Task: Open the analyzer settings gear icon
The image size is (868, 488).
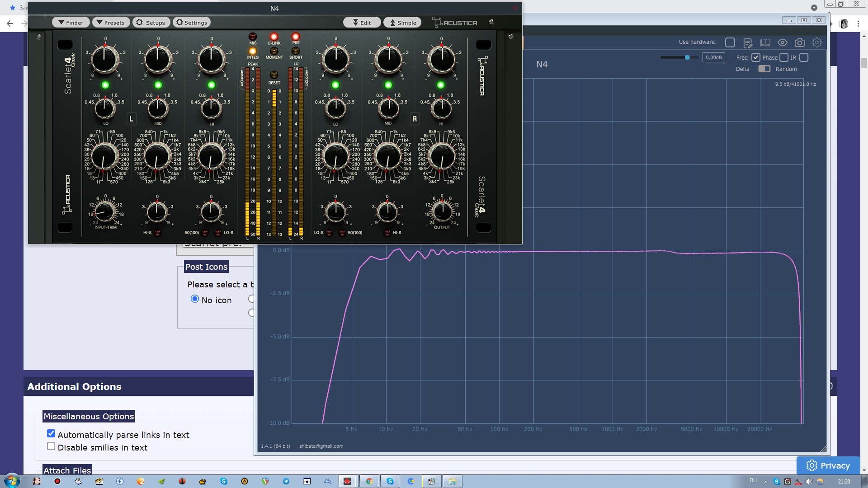Action: (x=816, y=42)
